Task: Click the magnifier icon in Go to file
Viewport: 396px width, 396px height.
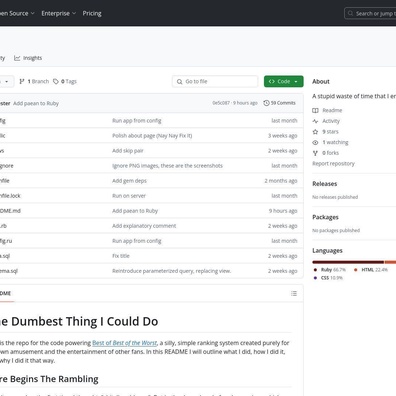Action: [179, 82]
